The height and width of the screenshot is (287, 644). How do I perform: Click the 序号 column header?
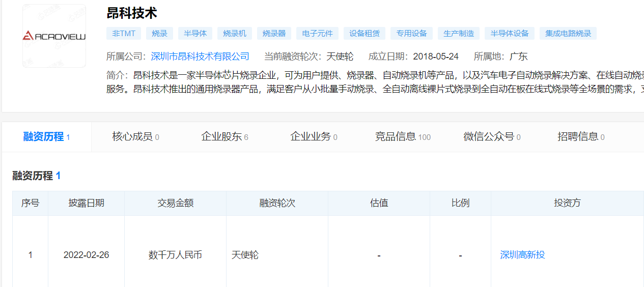(31, 203)
